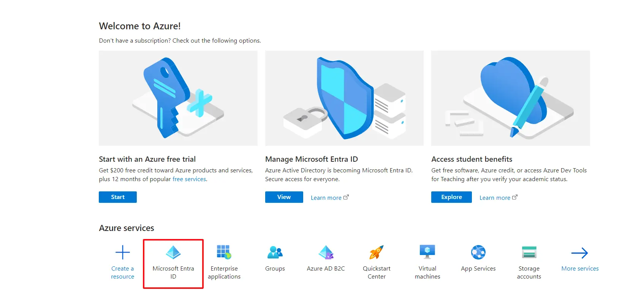644x293 pixels.
Task: Click the Welcome to Azure! heading
Action: click(x=140, y=26)
